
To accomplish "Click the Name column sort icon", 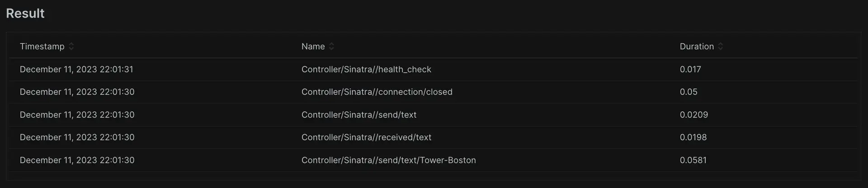I will [331, 47].
